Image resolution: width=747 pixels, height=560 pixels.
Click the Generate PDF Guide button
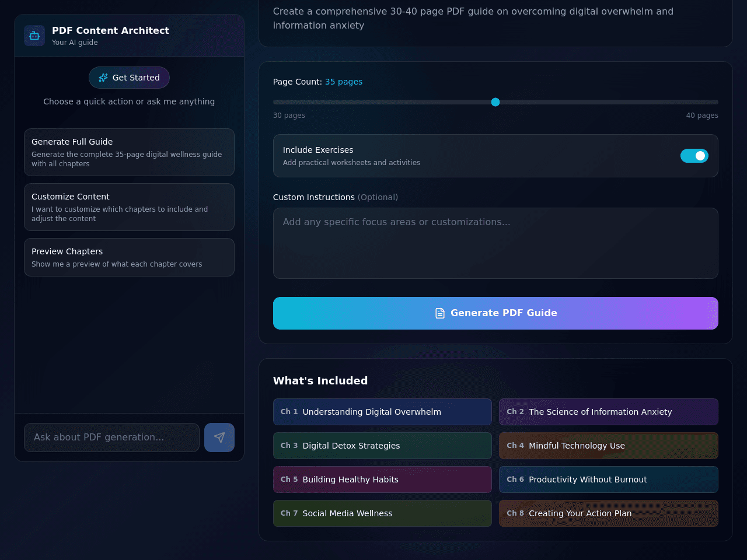click(x=495, y=313)
